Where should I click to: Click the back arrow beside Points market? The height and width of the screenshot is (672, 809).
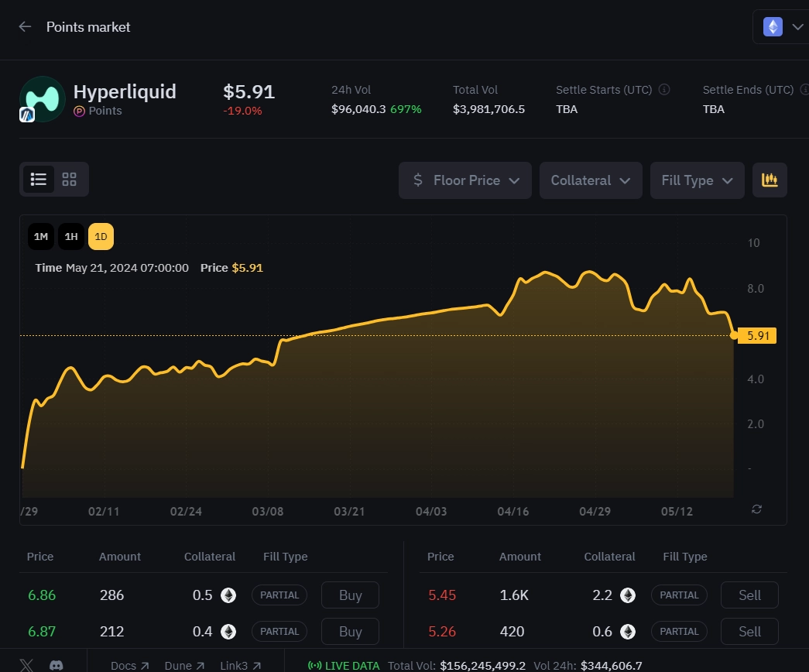(x=24, y=26)
